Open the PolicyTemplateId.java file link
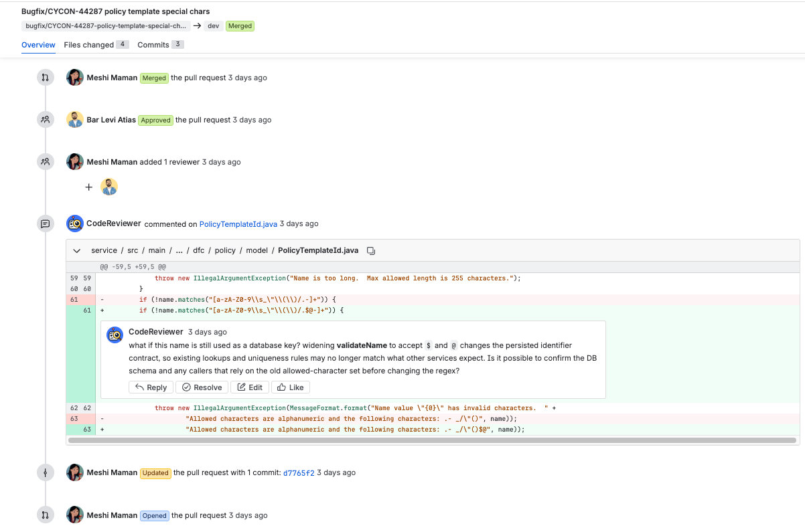The height and width of the screenshot is (532, 805). [x=238, y=224]
